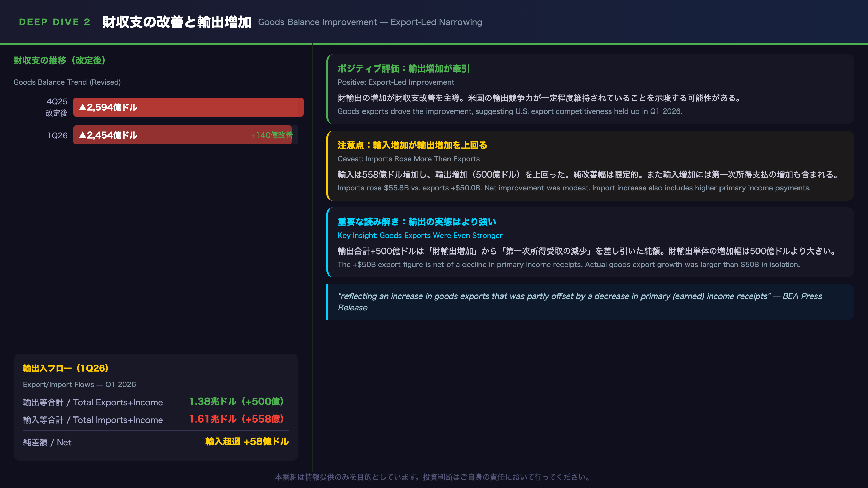The height and width of the screenshot is (488, 868).
Task: Click the 4Q25 改定後 row label
Action: [57, 107]
